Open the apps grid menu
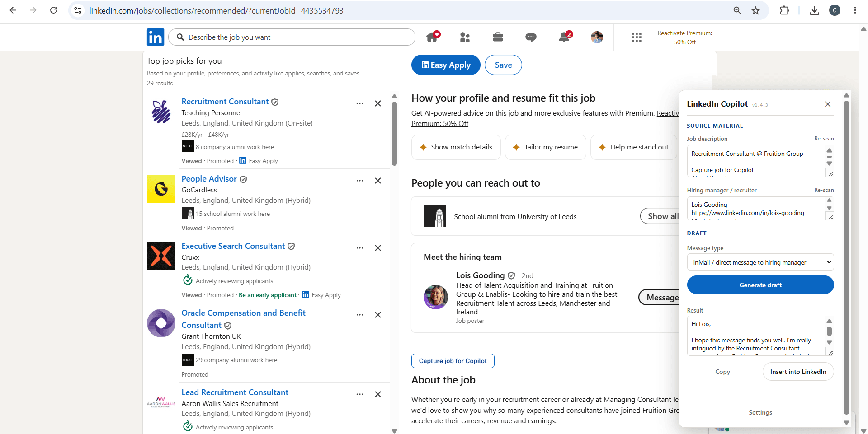The width and height of the screenshot is (868, 434). (637, 37)
